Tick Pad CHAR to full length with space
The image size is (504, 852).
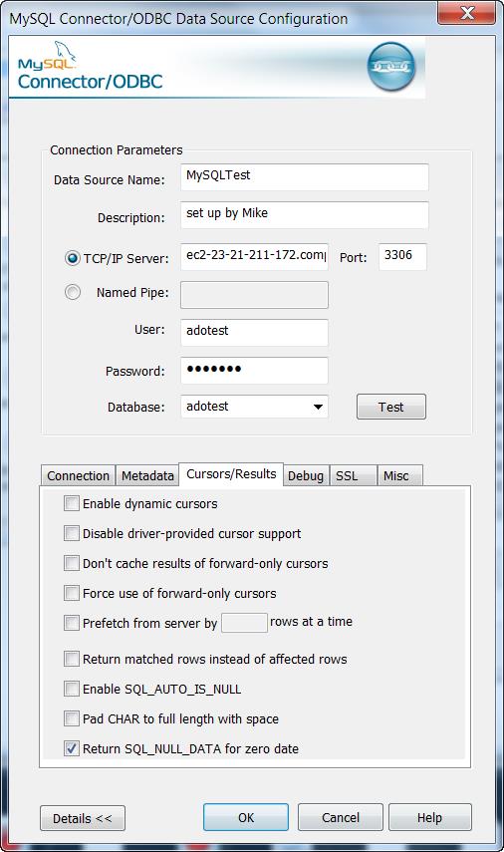[71, 718]
